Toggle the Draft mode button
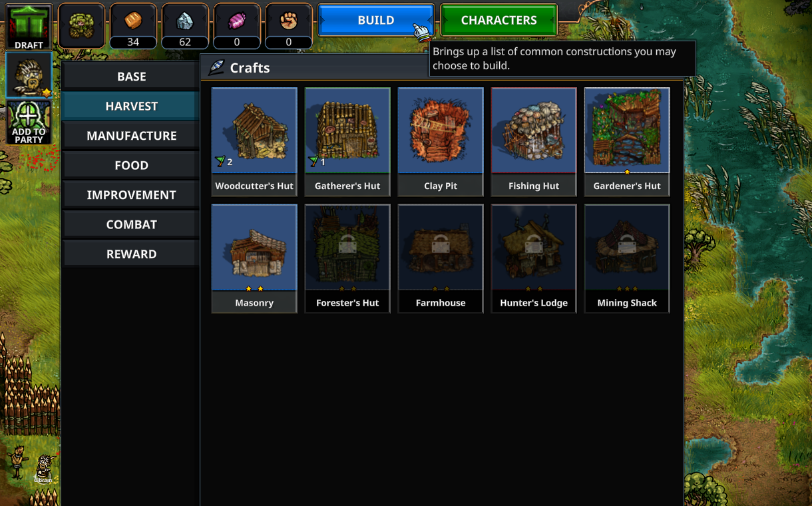This screenshot has width=812, height=506. point(29,27)
